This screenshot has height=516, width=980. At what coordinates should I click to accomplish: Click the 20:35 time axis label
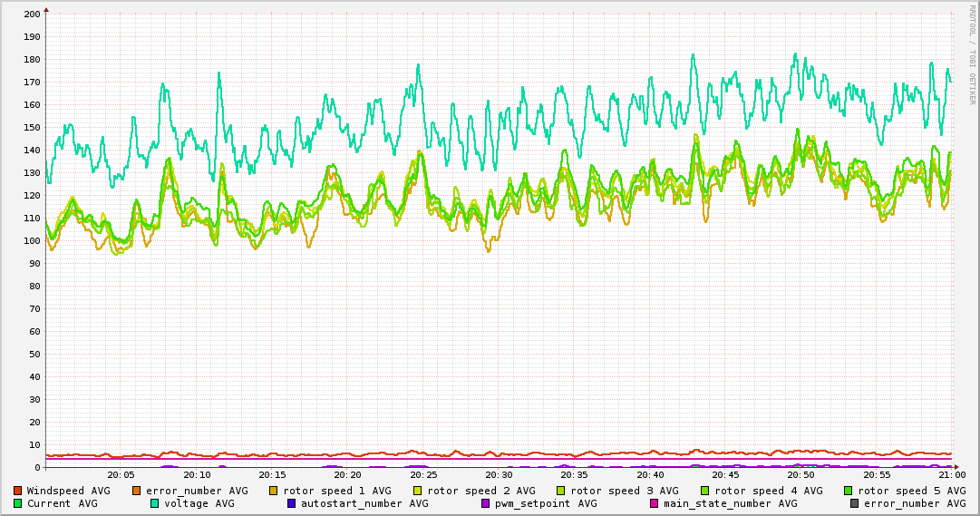575,475
